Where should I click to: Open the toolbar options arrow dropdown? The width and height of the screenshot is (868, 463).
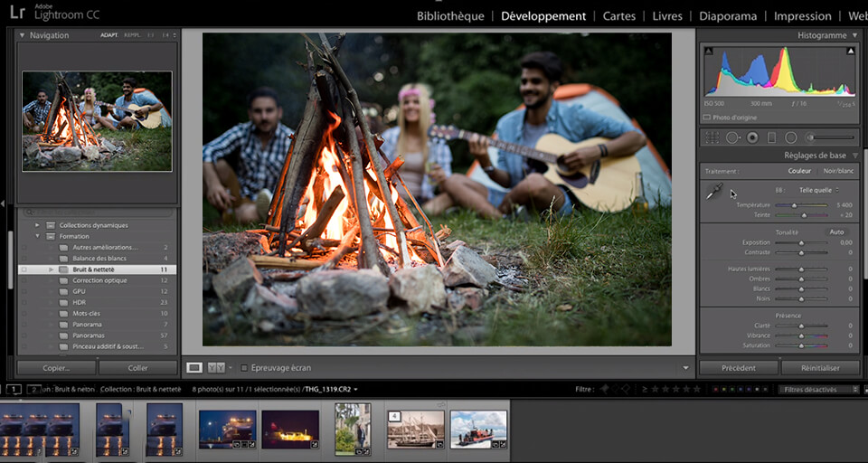(686, 368)
